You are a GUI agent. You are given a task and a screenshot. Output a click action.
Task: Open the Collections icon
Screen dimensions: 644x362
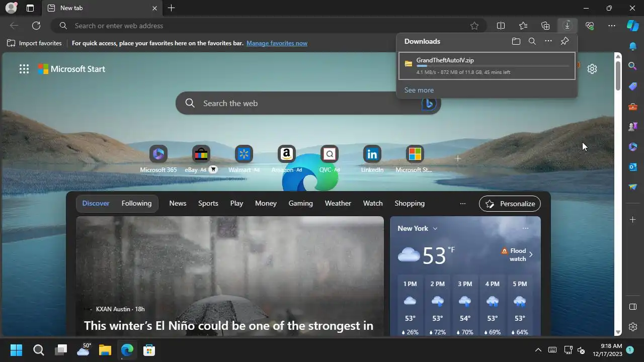coord(545,26)
